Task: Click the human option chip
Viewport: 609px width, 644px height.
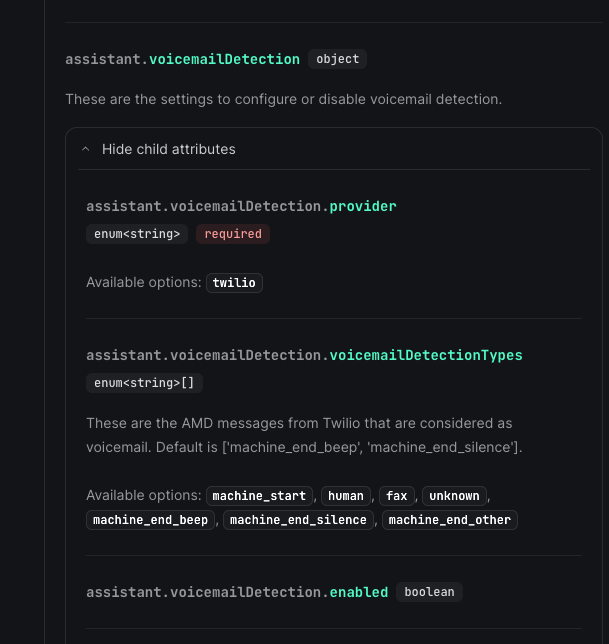Action: pos(346,496)
